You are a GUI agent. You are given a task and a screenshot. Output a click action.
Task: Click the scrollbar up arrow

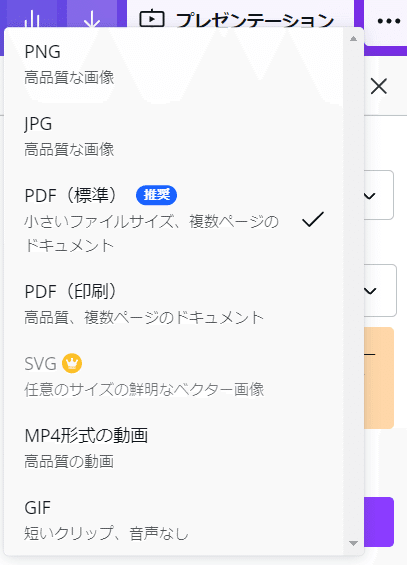click(x=353, y=39)
